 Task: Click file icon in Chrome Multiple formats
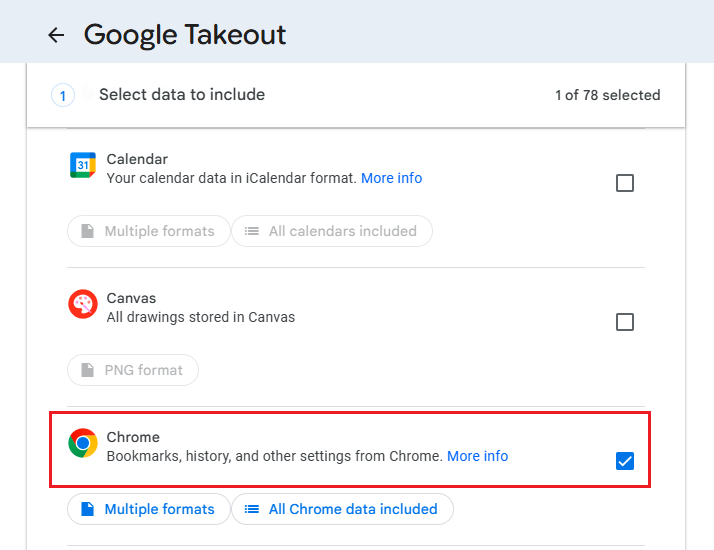[x=86, y=509]
